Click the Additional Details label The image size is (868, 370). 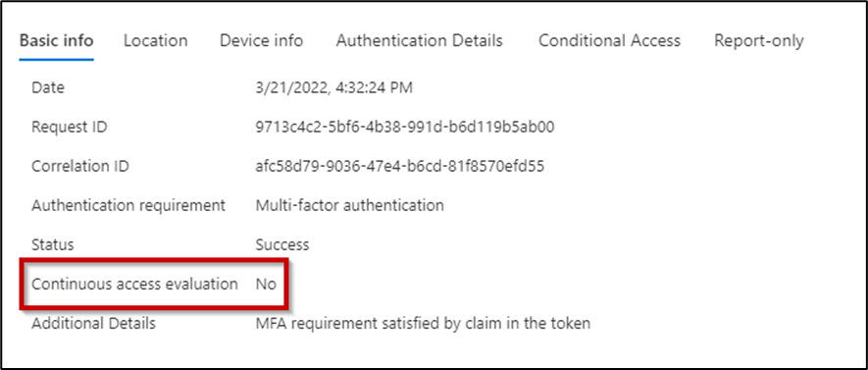(93, 324)
